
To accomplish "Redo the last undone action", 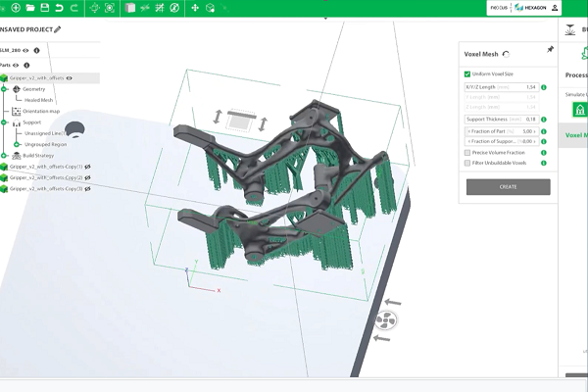I will (x=74, y=8).
